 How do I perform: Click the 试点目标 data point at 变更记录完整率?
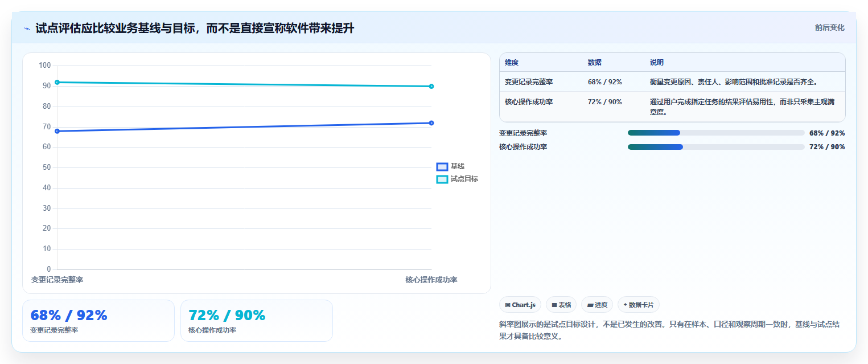tap(57, 83)
